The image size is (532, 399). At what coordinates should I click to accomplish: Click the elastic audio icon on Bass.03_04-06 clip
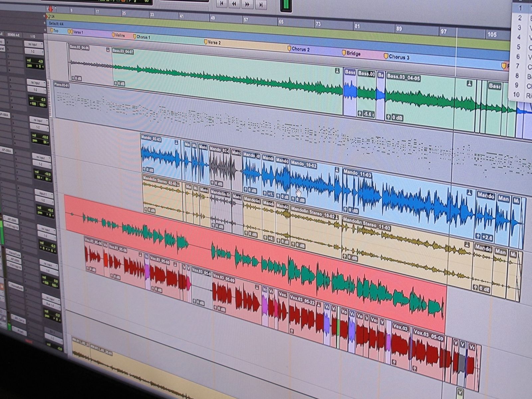(108, 50)
